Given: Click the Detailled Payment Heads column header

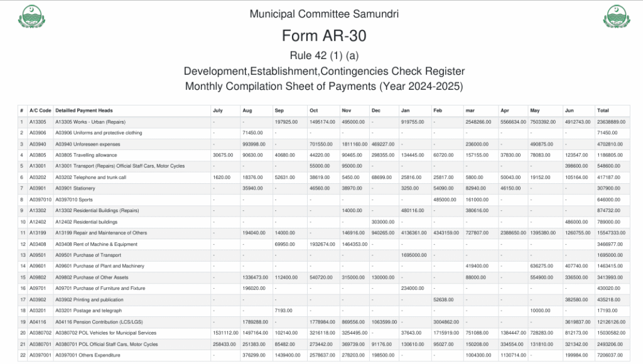Looking at the screenshot, I should [84, 110].
